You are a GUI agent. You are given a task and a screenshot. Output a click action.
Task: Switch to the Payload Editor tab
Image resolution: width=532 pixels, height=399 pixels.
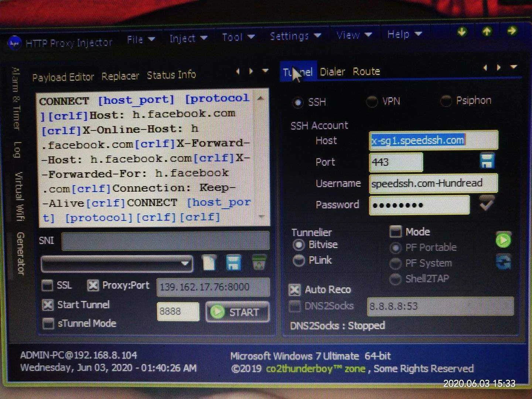pyautogui.click(x=63, y=77)
